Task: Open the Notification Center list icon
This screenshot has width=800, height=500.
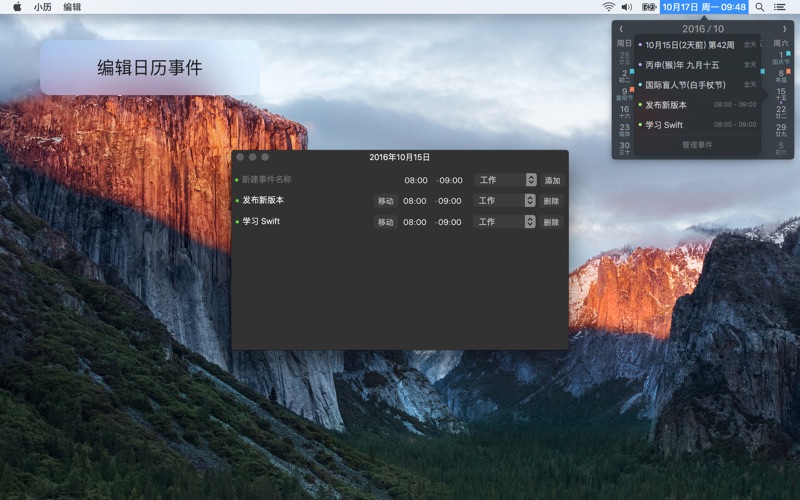Action: [780, 7]
